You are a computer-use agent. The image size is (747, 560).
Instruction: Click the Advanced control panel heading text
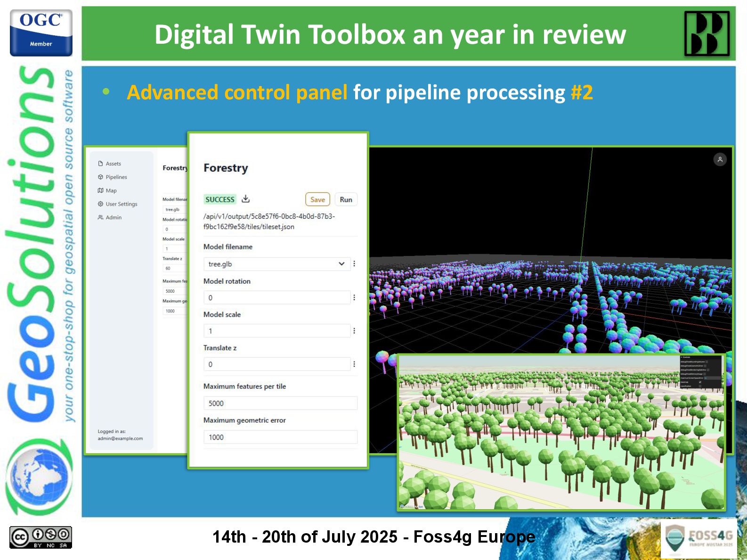tap(237, 92)
